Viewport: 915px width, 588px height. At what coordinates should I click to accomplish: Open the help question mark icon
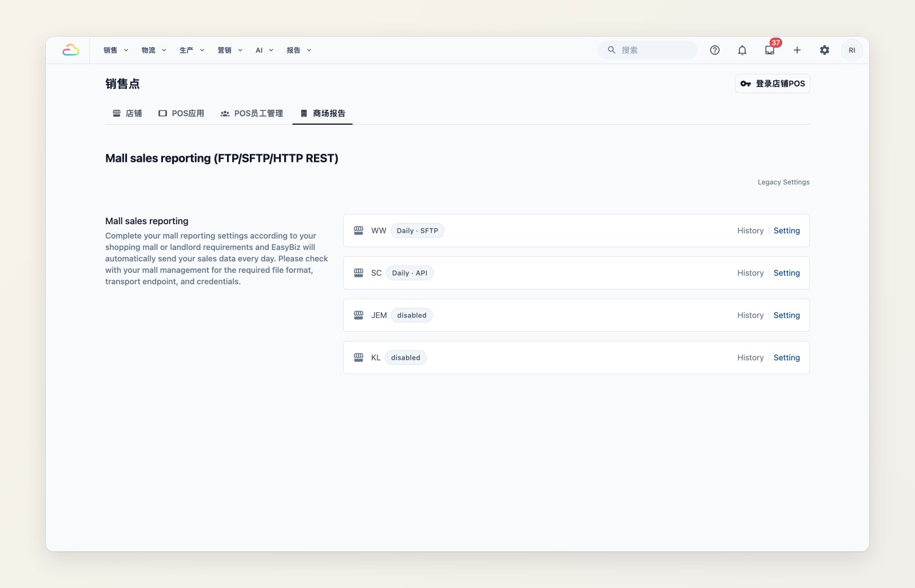(715, 50)
